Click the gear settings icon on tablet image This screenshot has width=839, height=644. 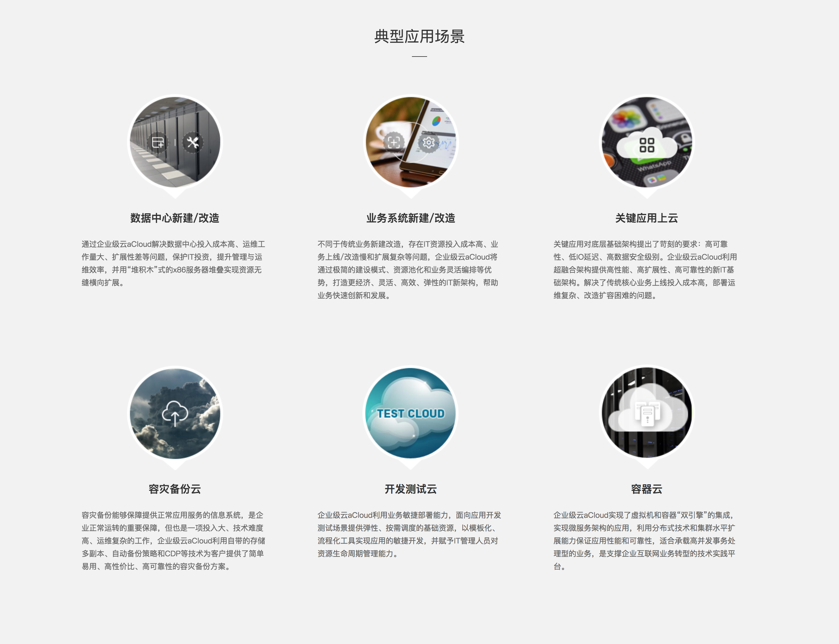pos(429,142)
